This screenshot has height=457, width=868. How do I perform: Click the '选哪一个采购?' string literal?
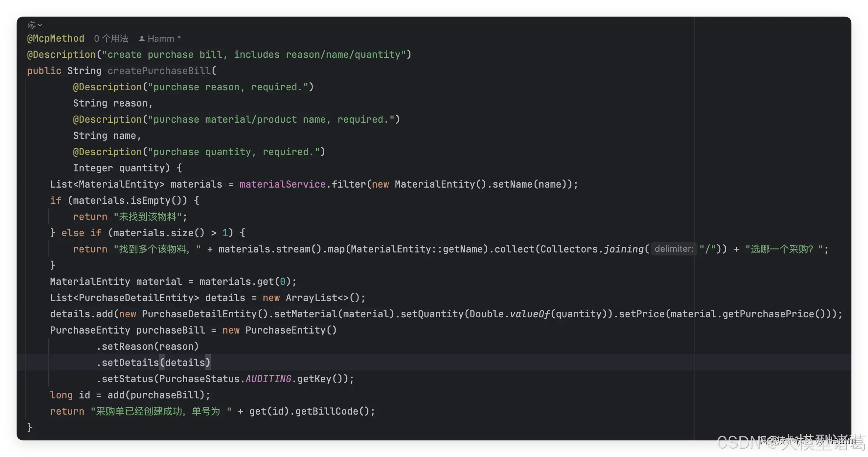[x=784, y=249]
